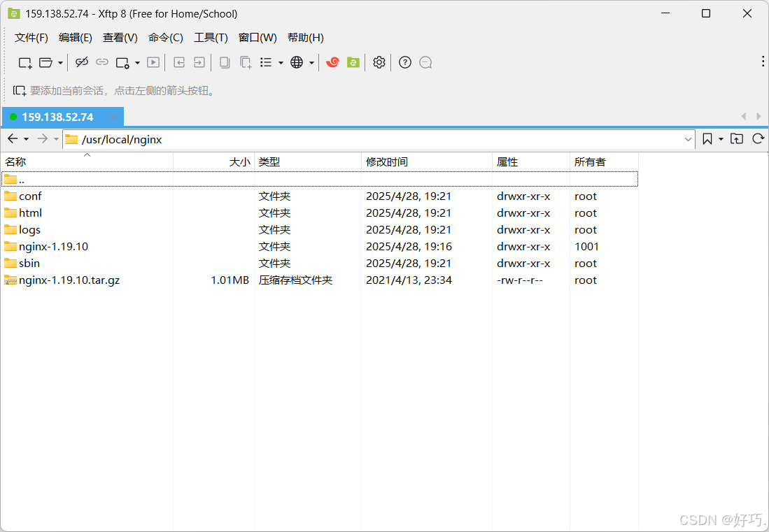Select the logs folder
Viewport: 769px width, 532px height.
point(320,230)
